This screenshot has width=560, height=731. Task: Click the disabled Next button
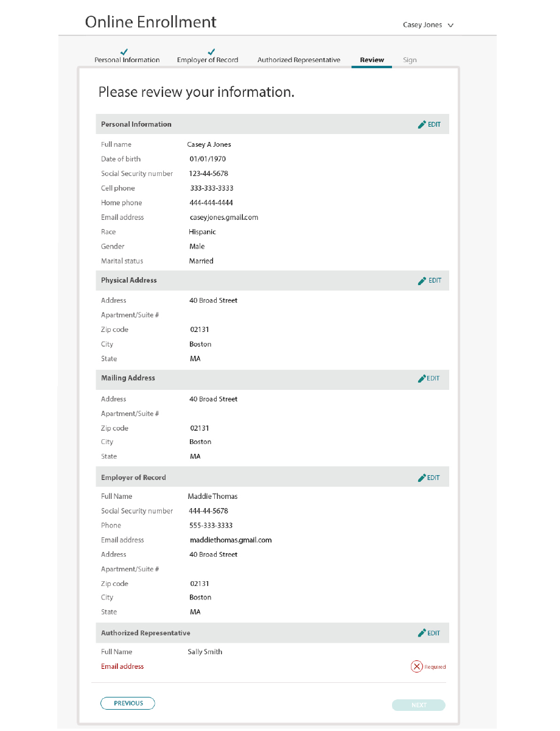[x=419, y=705]
